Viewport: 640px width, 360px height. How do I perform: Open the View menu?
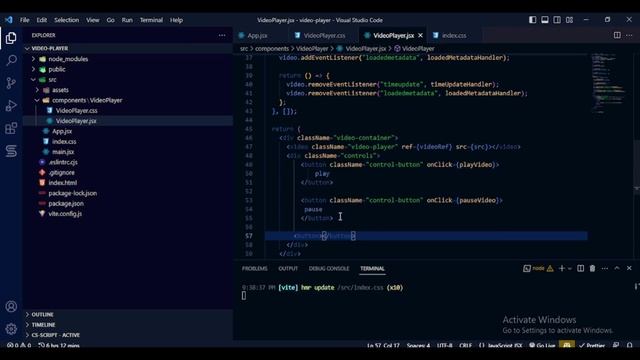[93, 20]
